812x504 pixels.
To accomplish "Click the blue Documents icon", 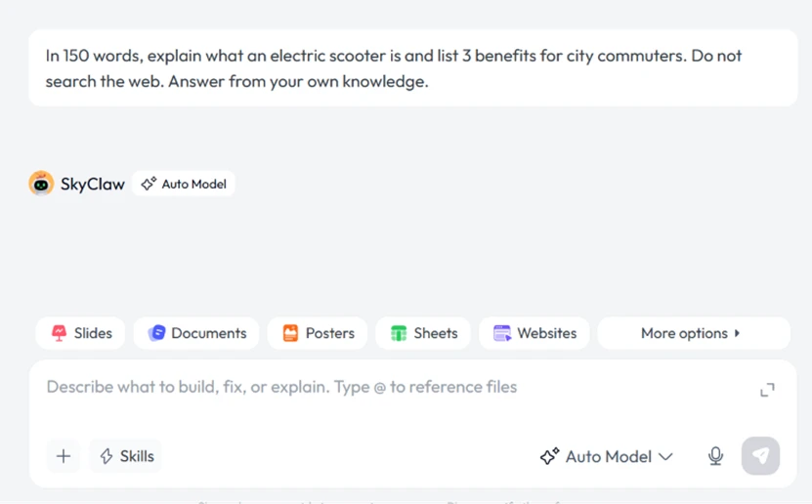I will click(156, 333).
